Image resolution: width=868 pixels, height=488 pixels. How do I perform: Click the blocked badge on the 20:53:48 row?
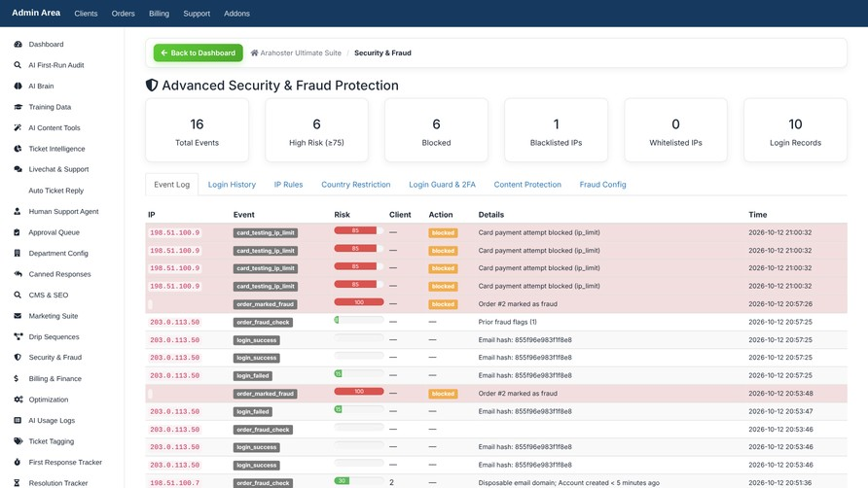(x=443, y=394)
